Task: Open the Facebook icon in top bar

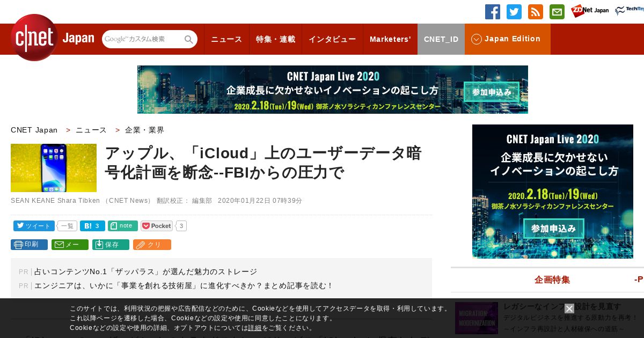Action: point(493,12)
